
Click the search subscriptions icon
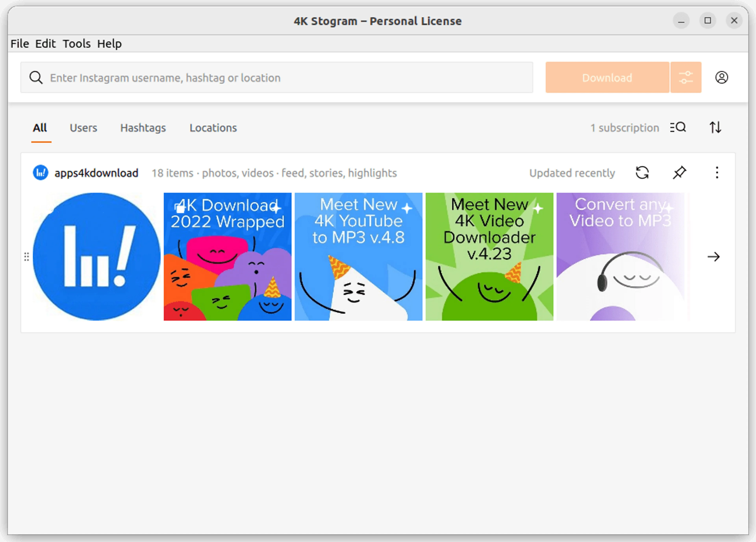[678, 127]
